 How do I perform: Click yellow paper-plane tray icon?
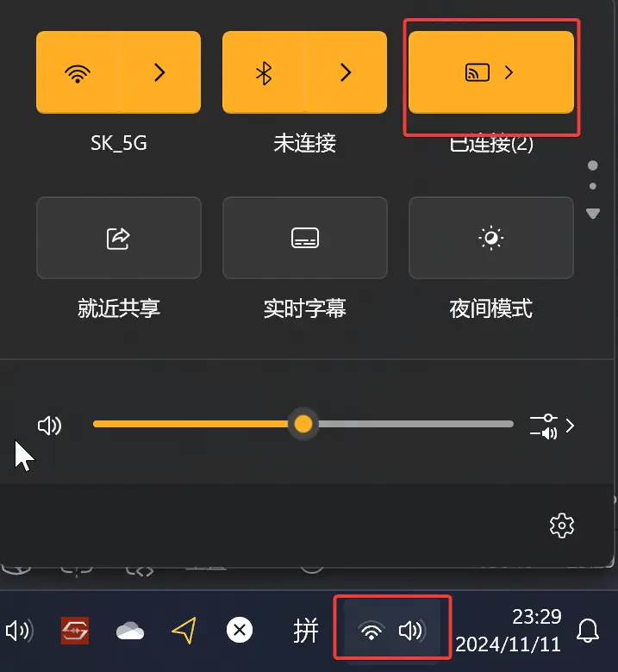184,631
